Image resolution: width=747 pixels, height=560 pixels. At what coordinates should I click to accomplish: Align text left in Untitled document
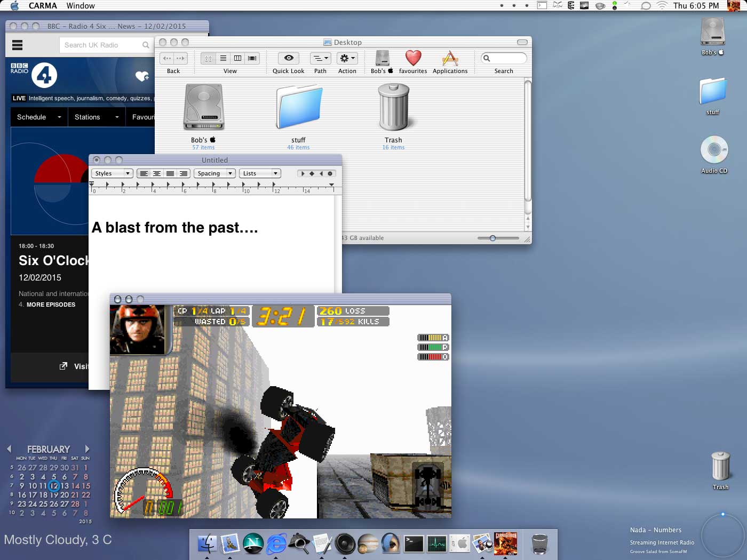click(144, 173)
